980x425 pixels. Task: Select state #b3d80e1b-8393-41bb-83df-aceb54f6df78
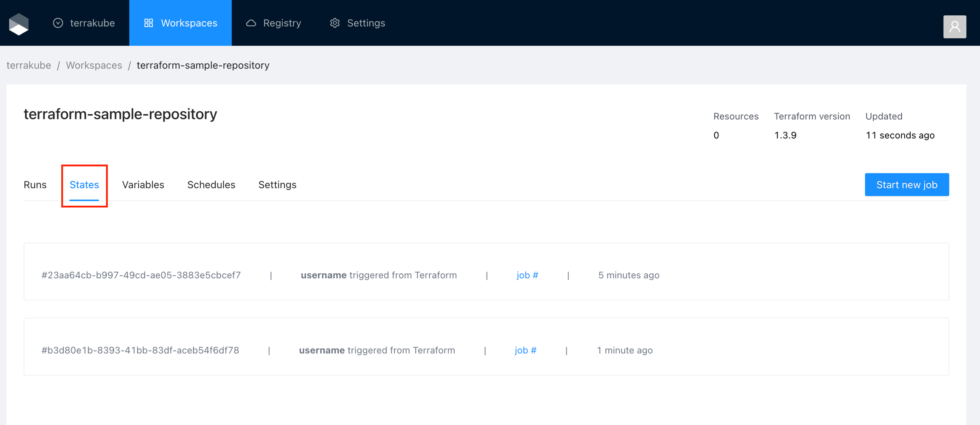click(x=140, y=350)
